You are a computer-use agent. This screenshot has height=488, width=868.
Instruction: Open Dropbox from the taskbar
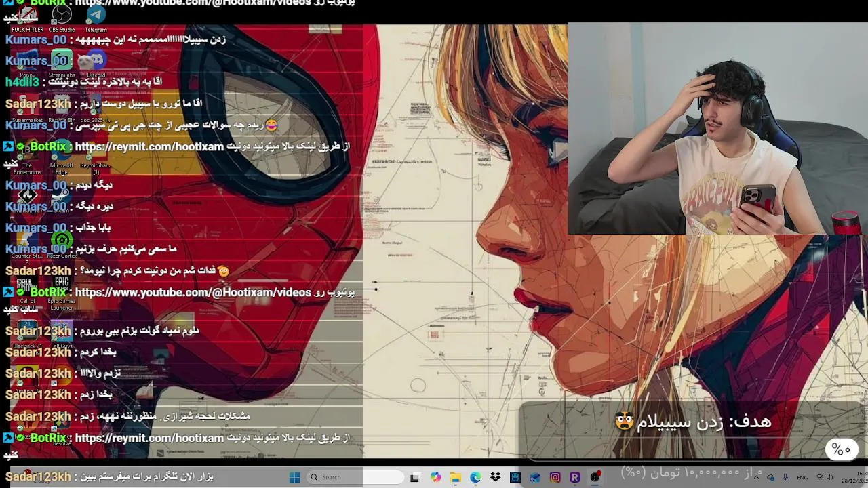click(x=496, y=477)
